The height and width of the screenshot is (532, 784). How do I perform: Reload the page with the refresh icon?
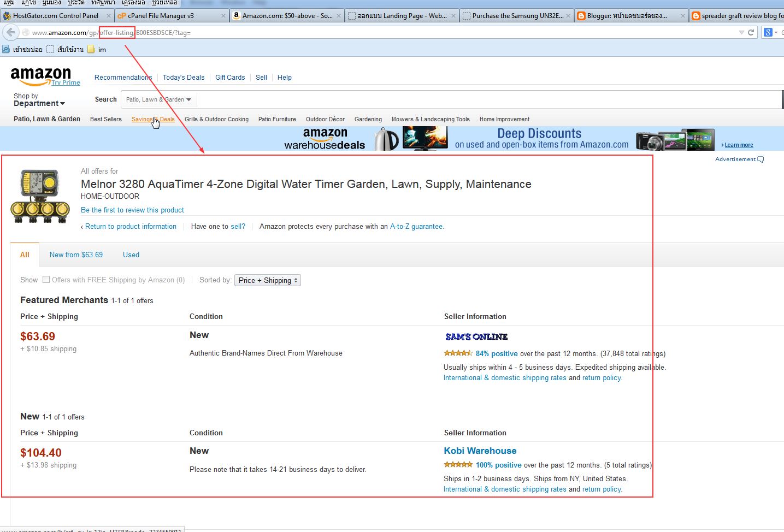pos(751,33)
